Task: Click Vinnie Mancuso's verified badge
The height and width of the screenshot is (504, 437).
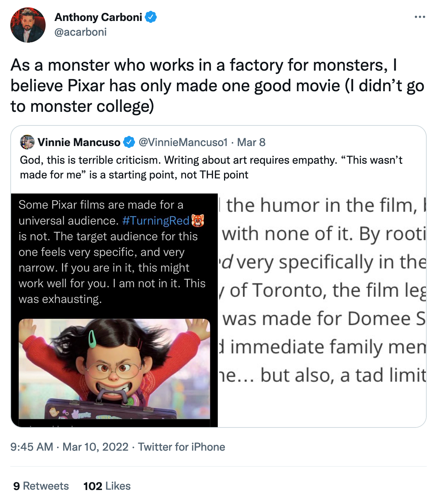Action: coord(129,142)
